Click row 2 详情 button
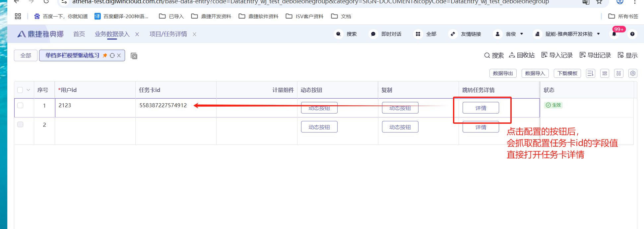Image resolution: width=644 pixels, height=229 pixels. tap(481, 127)
